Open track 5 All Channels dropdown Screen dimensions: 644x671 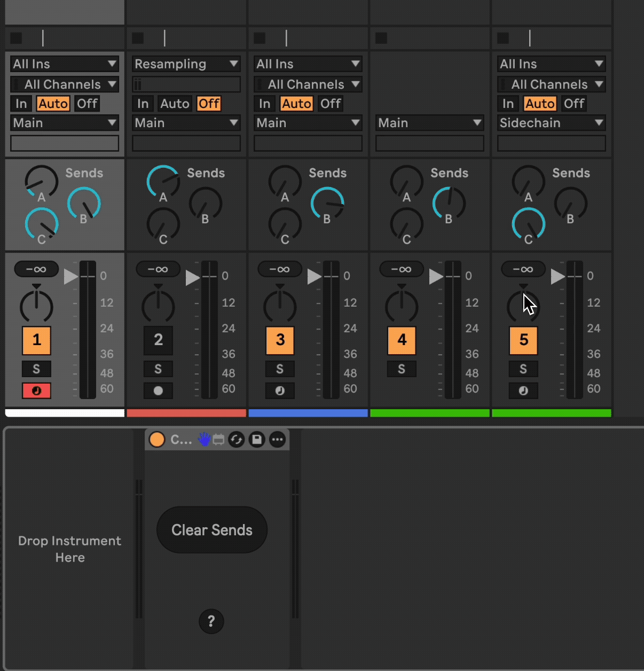tap(552, 84)
